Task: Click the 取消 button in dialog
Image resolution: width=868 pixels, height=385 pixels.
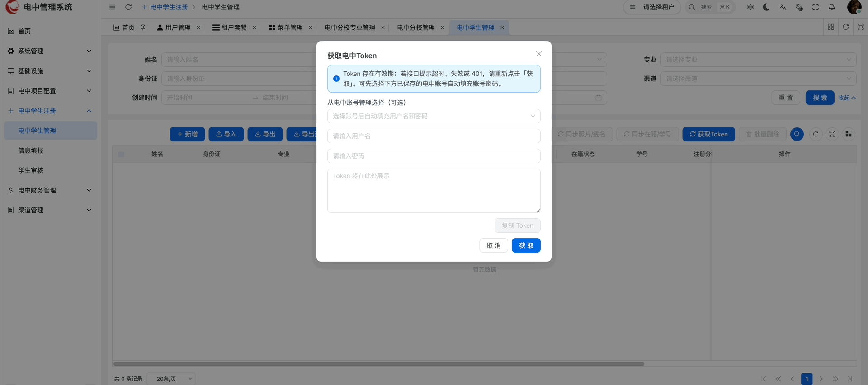Action: coord(494,245)
